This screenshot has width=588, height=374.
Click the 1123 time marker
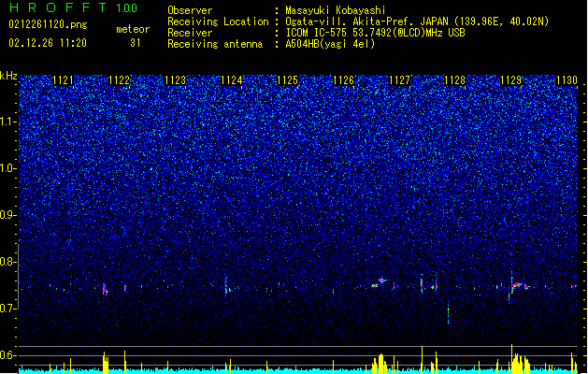(175, 80)
